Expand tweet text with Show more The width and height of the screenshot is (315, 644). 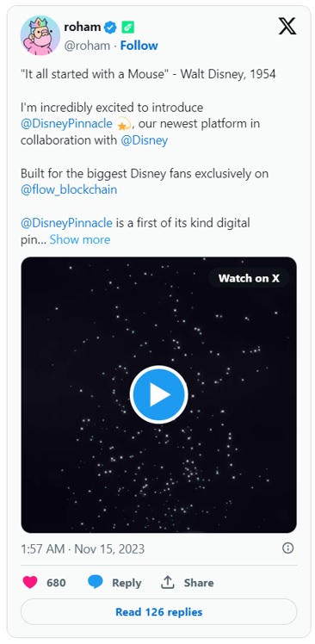click(x=80, y=239)
